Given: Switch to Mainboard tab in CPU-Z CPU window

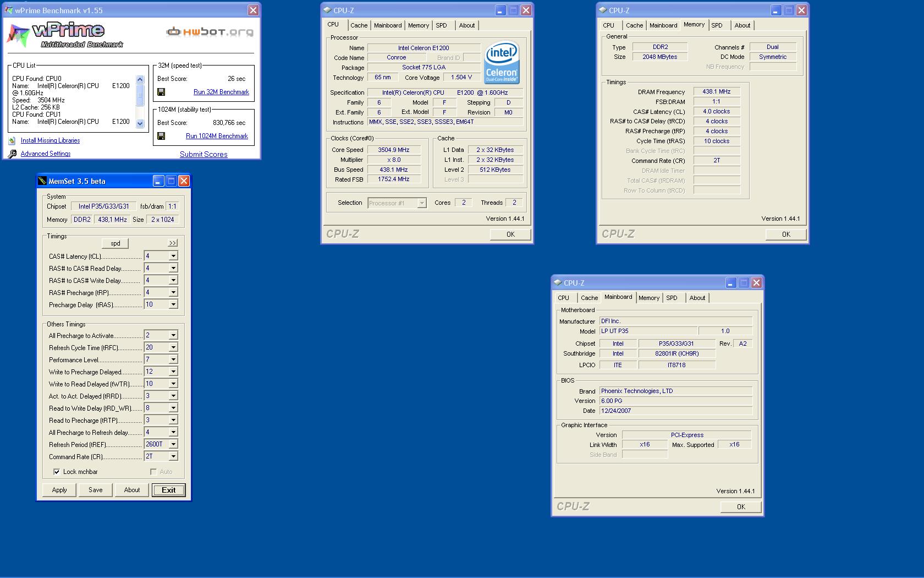Looking at the screenshot, I should (x=388, y=25).
